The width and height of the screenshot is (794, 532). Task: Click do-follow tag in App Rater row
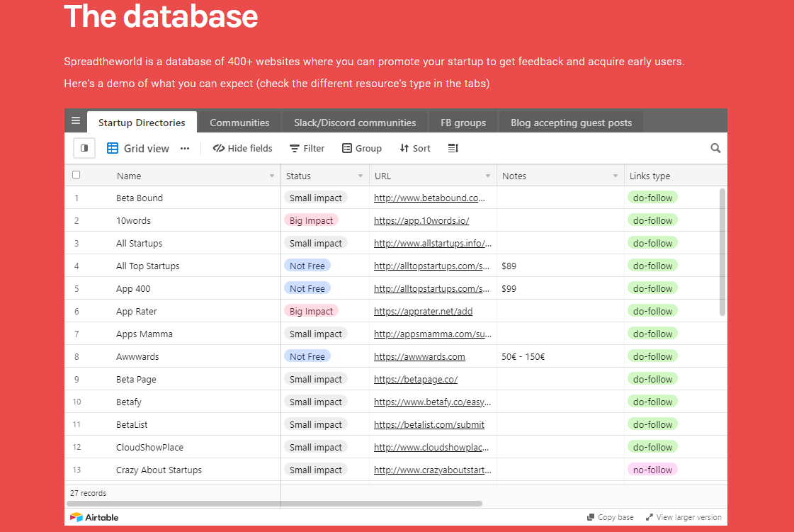pos(652,311)
